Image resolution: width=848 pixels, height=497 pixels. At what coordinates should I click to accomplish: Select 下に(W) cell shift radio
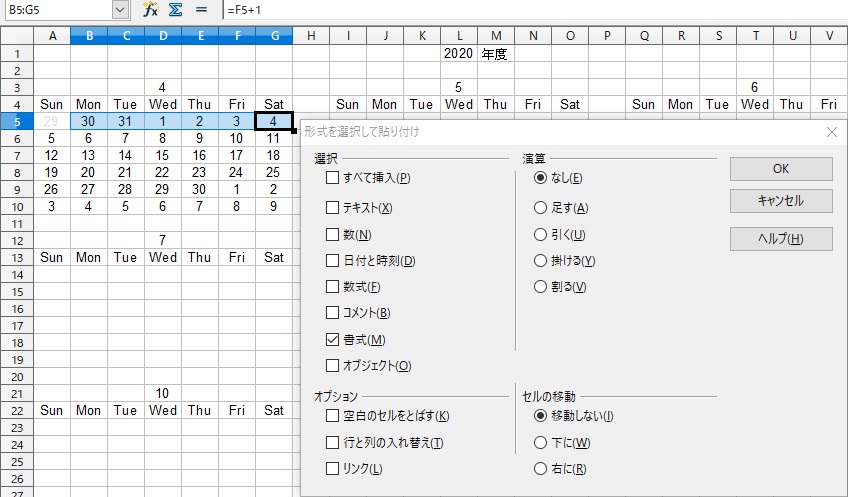tap(540, 442)
